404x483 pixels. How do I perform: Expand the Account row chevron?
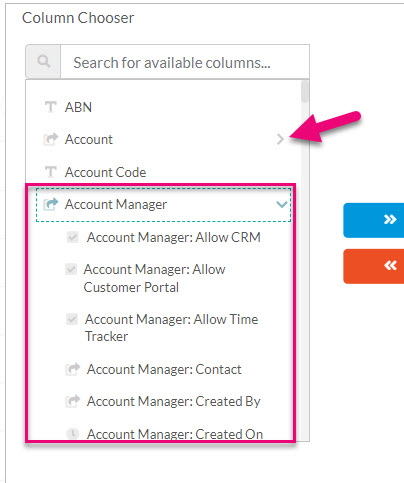click(x=280, y=139)
